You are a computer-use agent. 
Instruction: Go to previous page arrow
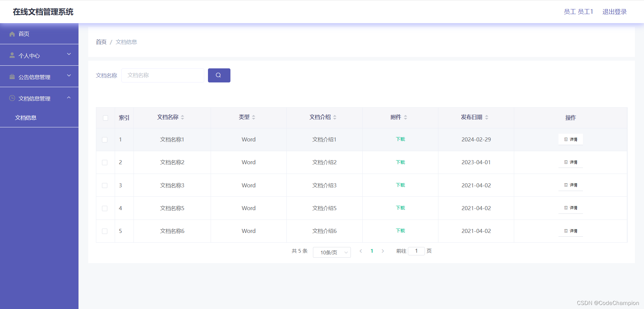tap(361, 251)
